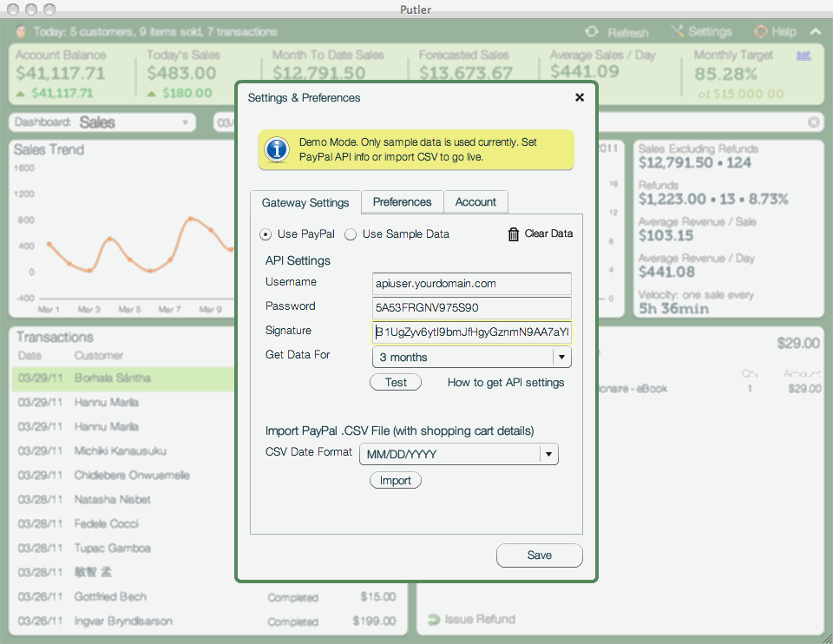Click the Refresh icon in top bar
This screenshot has width=833, height=644.
coord(591,32)
